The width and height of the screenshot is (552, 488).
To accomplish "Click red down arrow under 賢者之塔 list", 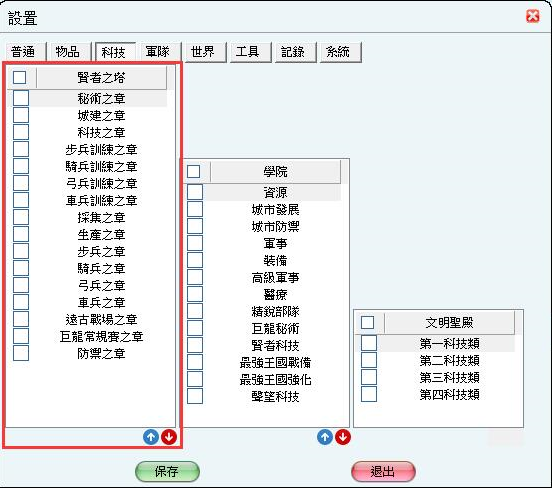I will [x=169, y=437].
